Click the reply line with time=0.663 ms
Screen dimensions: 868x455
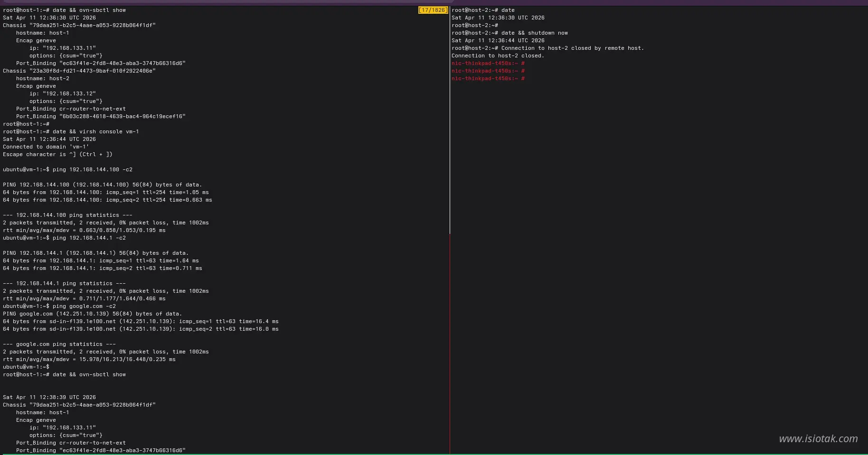point(107,200)
